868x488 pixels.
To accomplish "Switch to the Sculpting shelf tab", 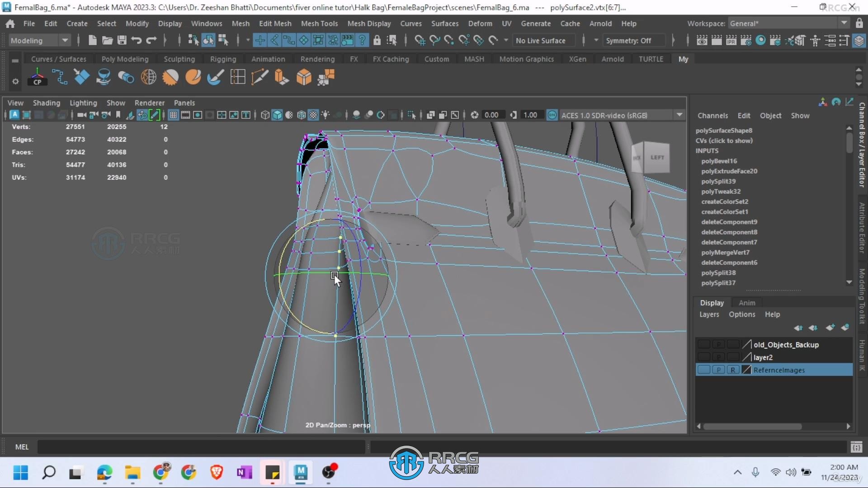I will click(x=179, y=59).
